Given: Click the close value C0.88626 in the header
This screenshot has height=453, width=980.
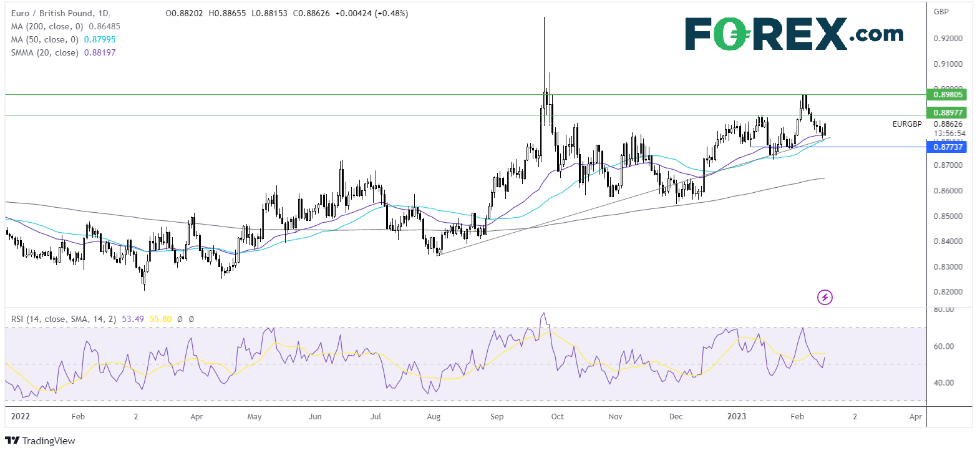Looking at the screenshot, I should point(311,13).
